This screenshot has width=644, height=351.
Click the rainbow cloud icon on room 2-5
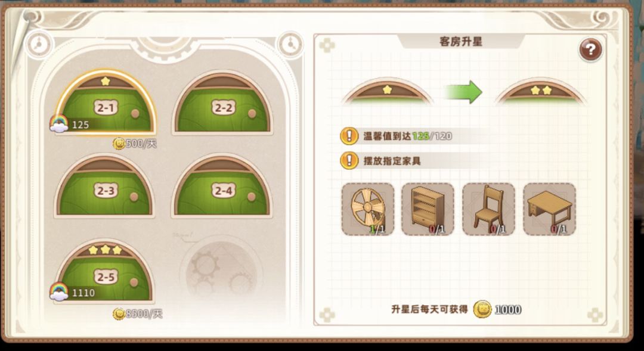click(x=58, y=291)
